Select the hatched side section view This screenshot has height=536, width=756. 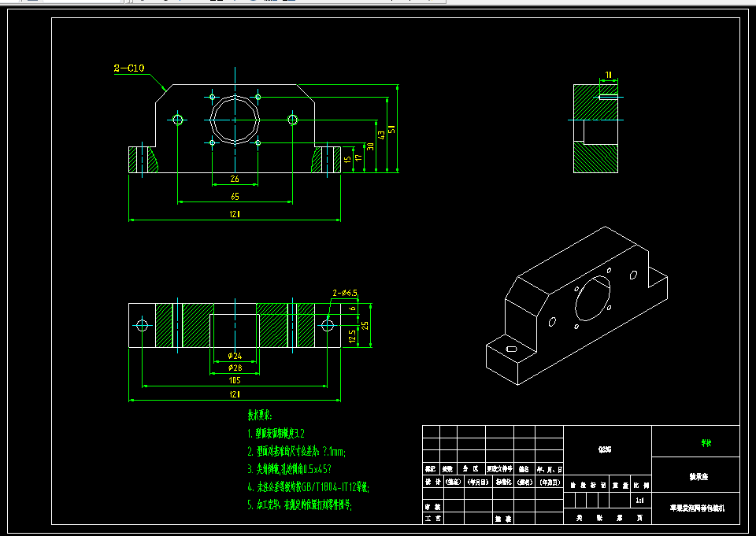tap(595, 128)
